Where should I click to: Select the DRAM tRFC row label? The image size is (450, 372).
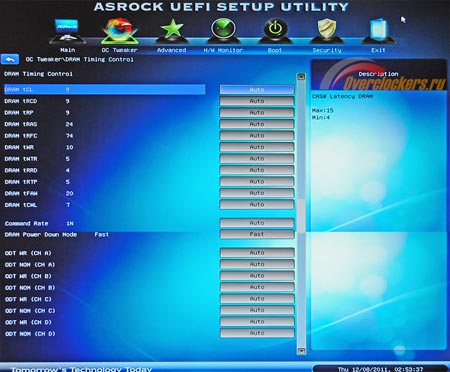(x=21, y=136)
